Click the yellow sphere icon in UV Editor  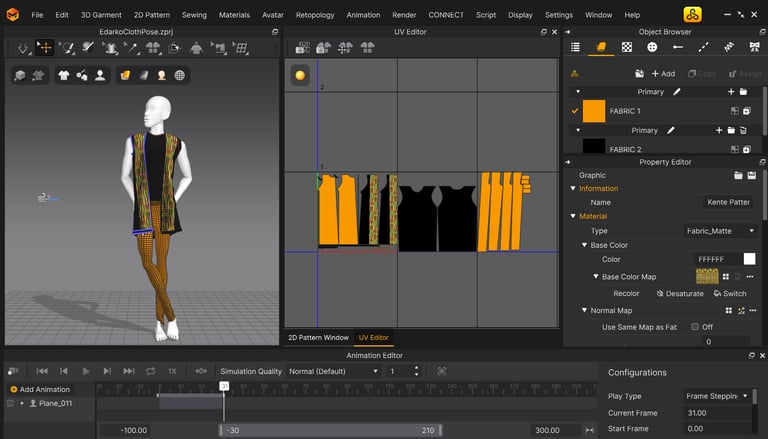(300, 76)
